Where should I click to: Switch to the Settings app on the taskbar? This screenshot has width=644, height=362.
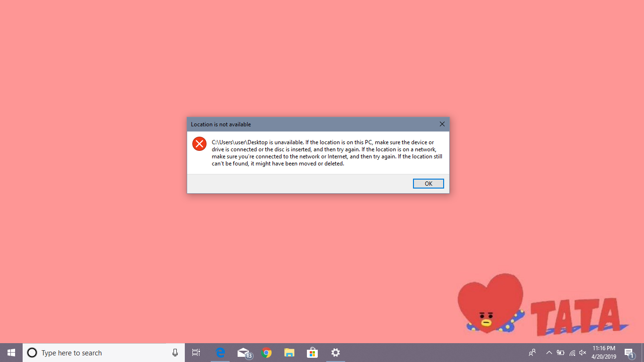tap(335, 353)
